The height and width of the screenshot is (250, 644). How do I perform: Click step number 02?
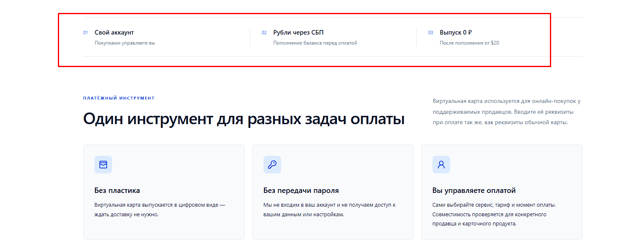tap(264, 32)
